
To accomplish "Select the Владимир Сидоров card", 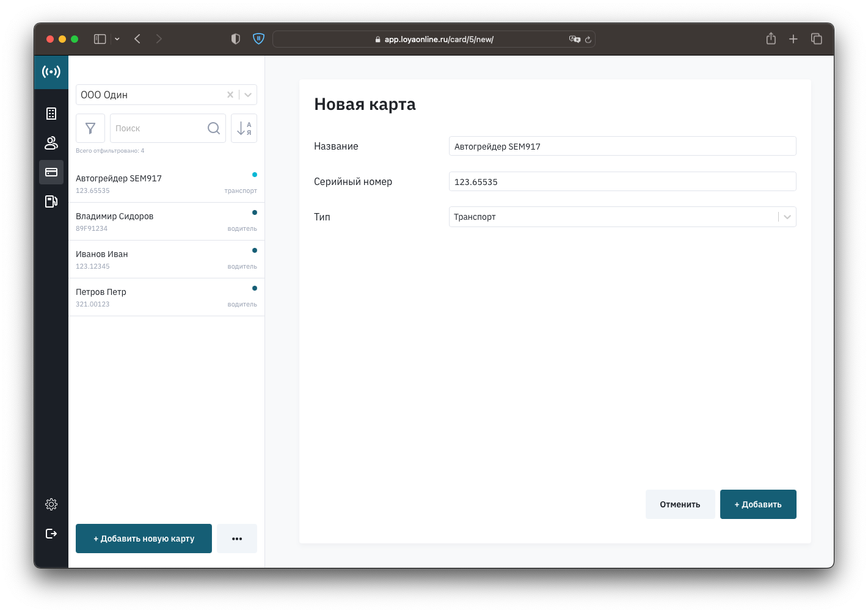I will click(x=166, y=222).
